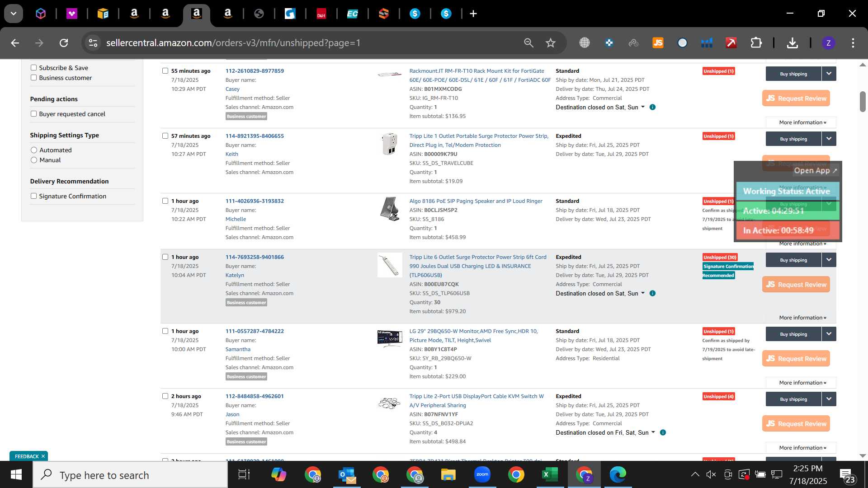Switch to the active Amazon Seller Central tab
Screen dimensions: 868x488
point(197,14)
